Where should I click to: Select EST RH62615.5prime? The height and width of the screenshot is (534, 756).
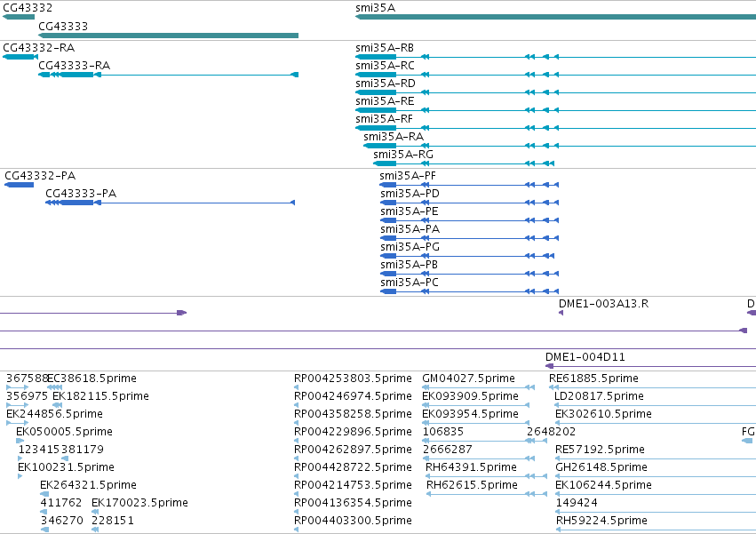click(x=472, y=485)
